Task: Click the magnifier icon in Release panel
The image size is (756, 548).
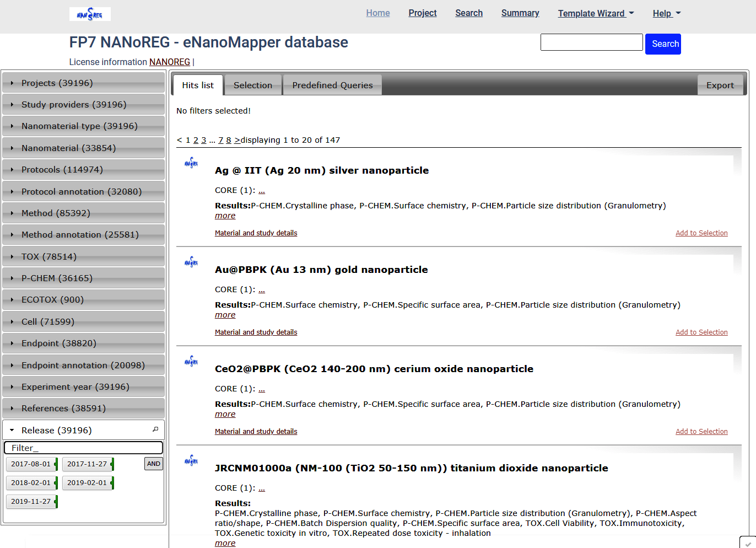Action: point(155,429)
